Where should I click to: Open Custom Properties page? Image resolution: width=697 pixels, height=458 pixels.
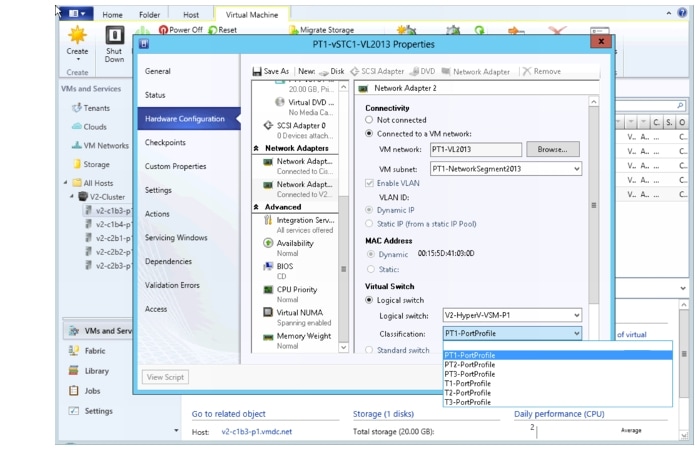[x=175, y=166]
